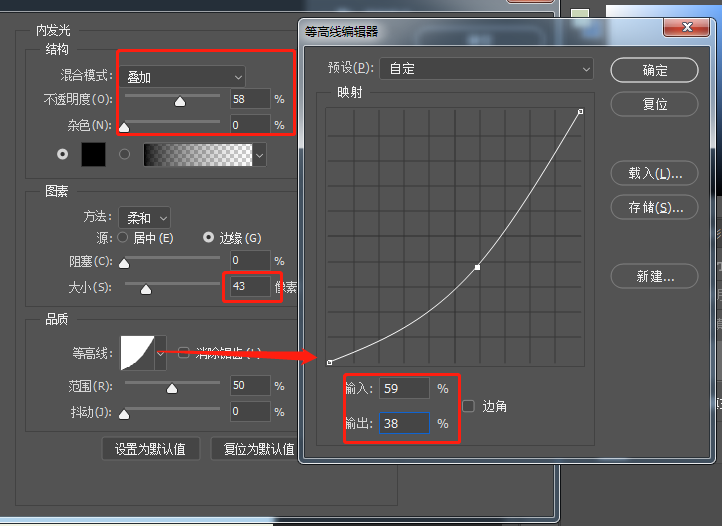Click the 等高线 contour thumbnail
This screenshot has height=526, width=722.
pos(137,353)
